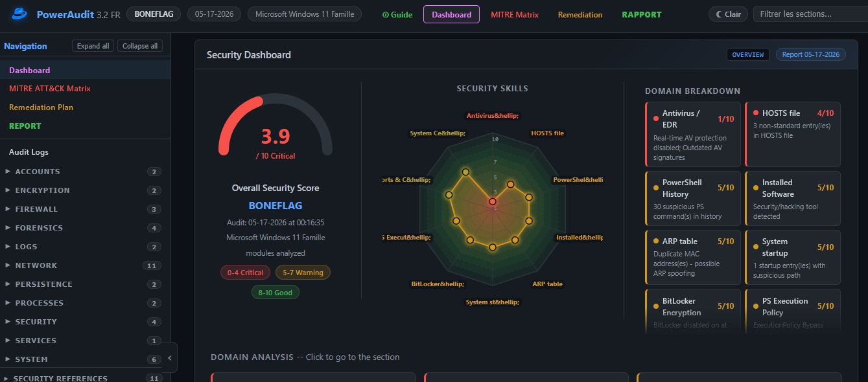The width and height of the screenshot is (868, 382).
Task: Click the NETWORK count badge 11
Action: point(152,265)
